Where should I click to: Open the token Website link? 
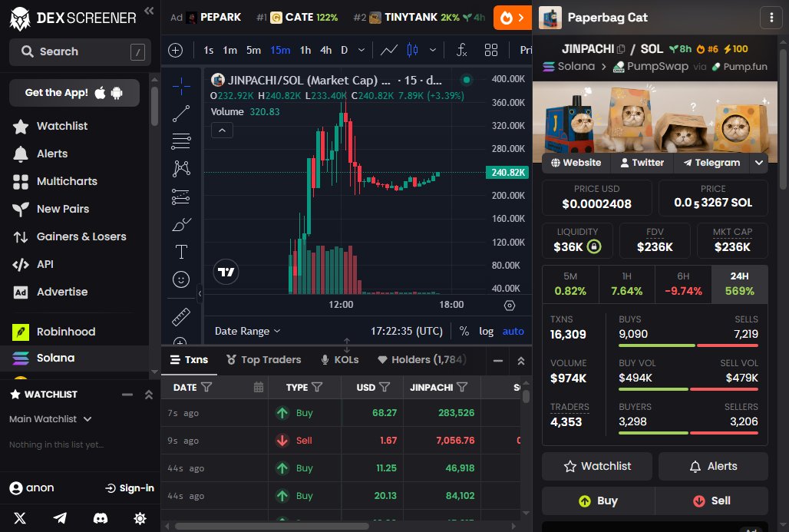click(576, 163)
